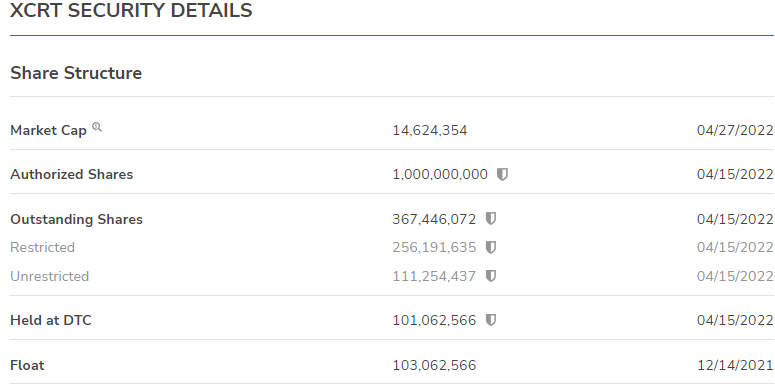Screen dimensions: 775x386
Task: Click the magnifier icon beside Market Cap
Action: point(97,128)
